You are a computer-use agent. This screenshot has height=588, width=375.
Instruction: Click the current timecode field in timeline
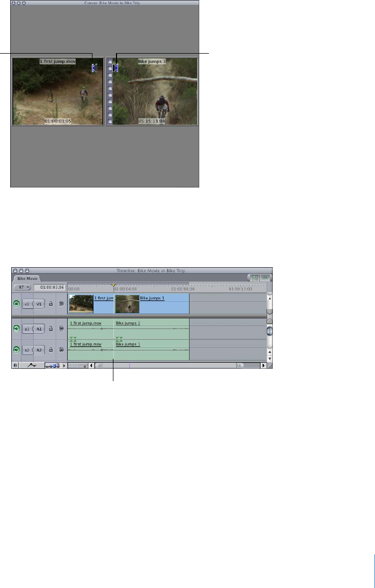pos(49,287)
